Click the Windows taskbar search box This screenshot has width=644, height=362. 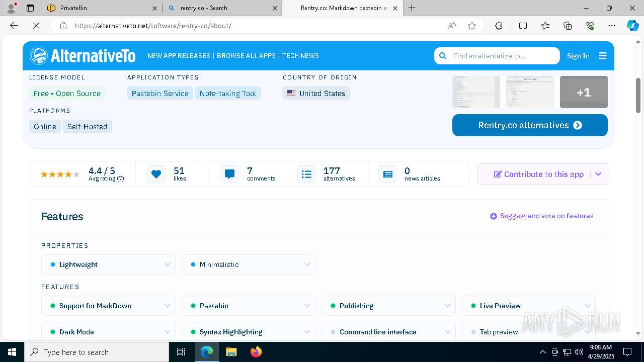(x=97, y=352)
